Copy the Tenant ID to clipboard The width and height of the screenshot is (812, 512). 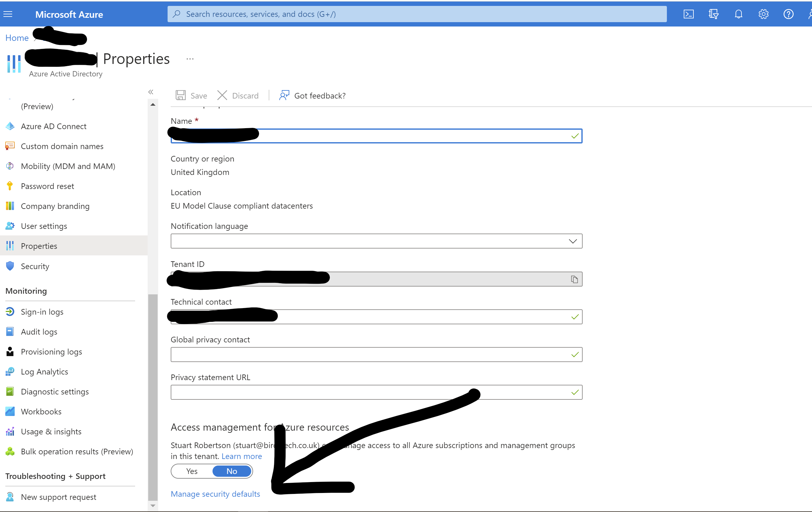(x=574, y=279)
